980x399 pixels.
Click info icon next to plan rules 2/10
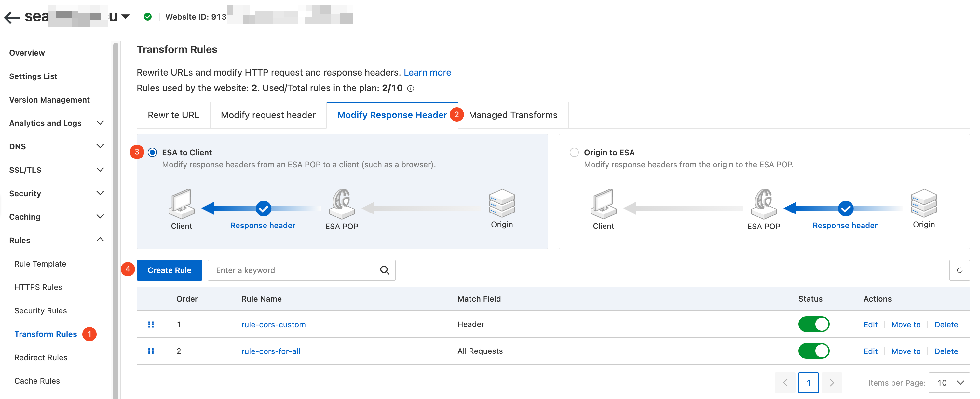tap(411, 89)
